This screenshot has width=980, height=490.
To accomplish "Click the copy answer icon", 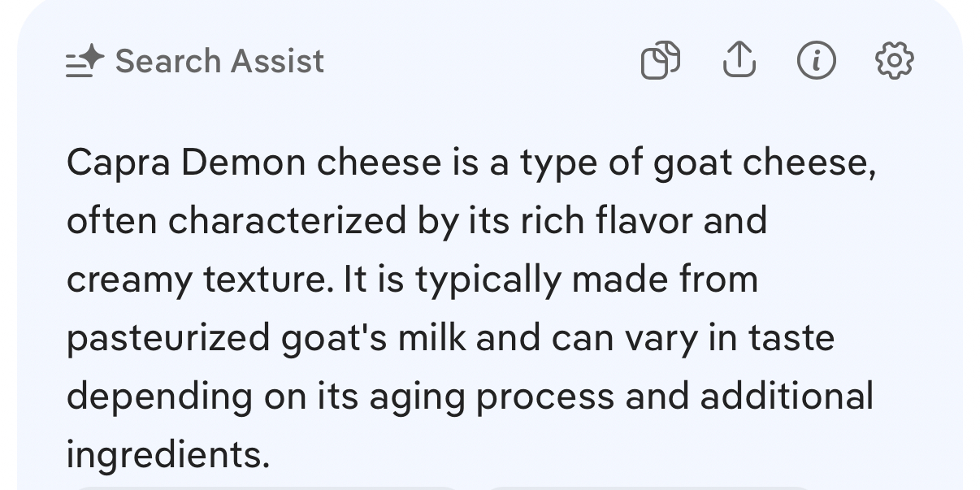I will [x=661, y=61].
